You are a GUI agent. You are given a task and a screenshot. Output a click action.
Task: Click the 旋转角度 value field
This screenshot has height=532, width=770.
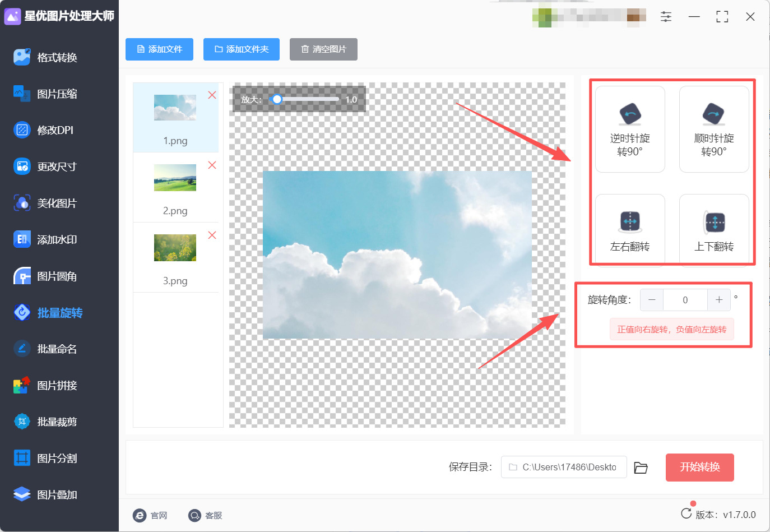click(685, 300)
